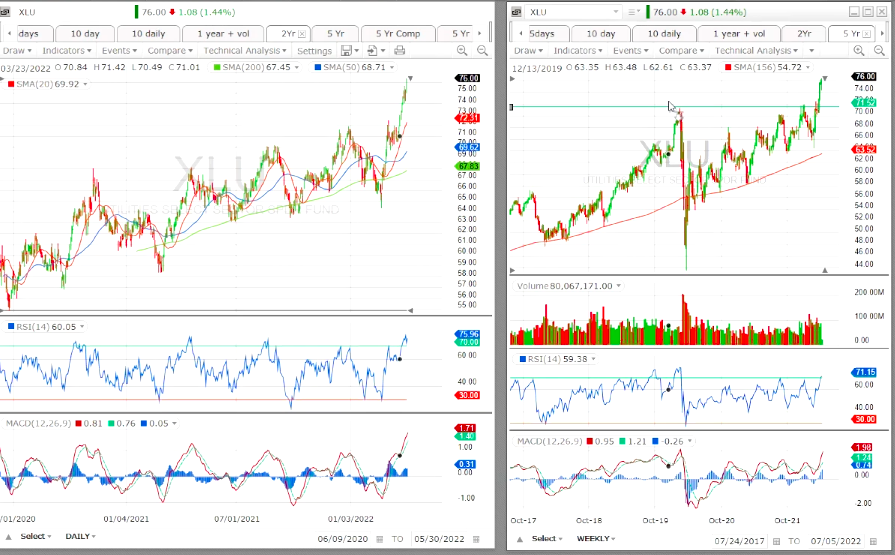Screen dimensions: 895x555
Task: Click the up triangle beside Select in the left chart
Action: click(x=9, y=537)
